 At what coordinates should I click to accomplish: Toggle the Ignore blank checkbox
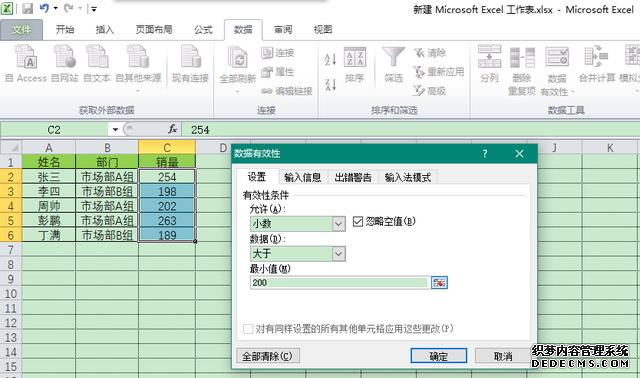pyautogui.click(x=358, y=221)
